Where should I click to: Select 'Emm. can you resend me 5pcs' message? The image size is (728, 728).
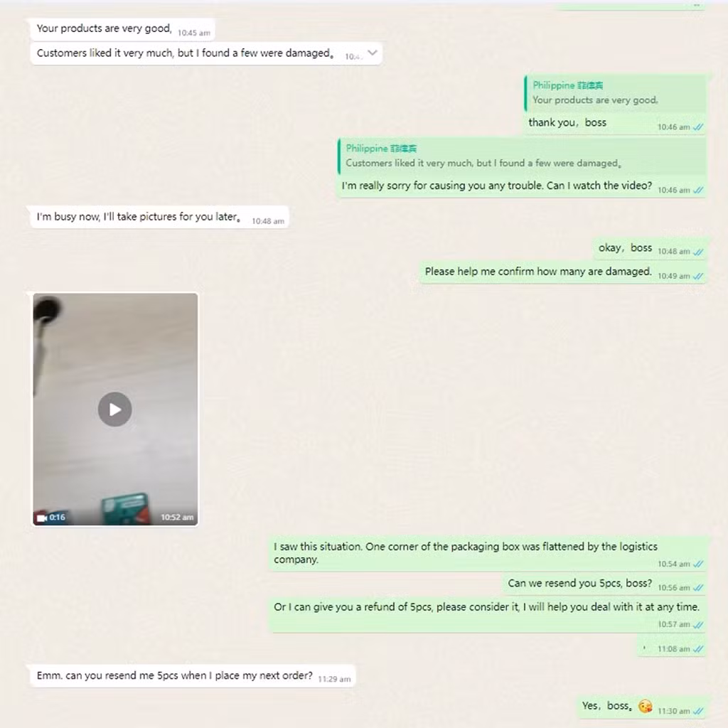coord(193,676)
